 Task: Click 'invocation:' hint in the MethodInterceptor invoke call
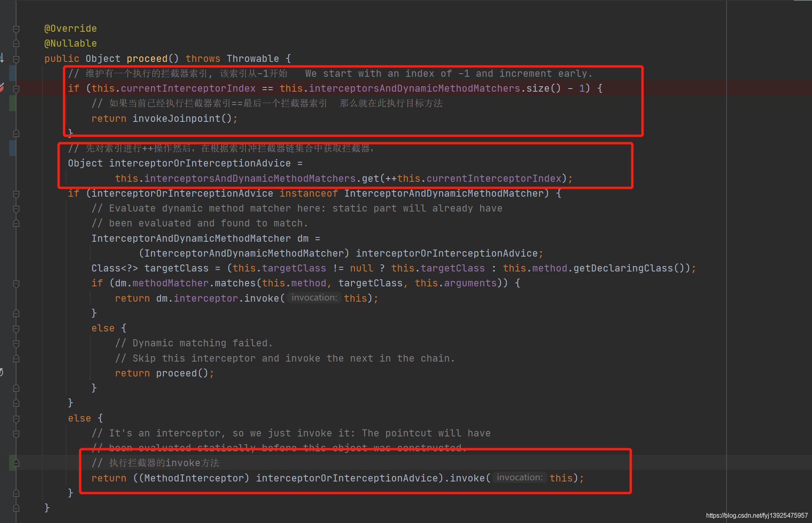tap(520, 478)
